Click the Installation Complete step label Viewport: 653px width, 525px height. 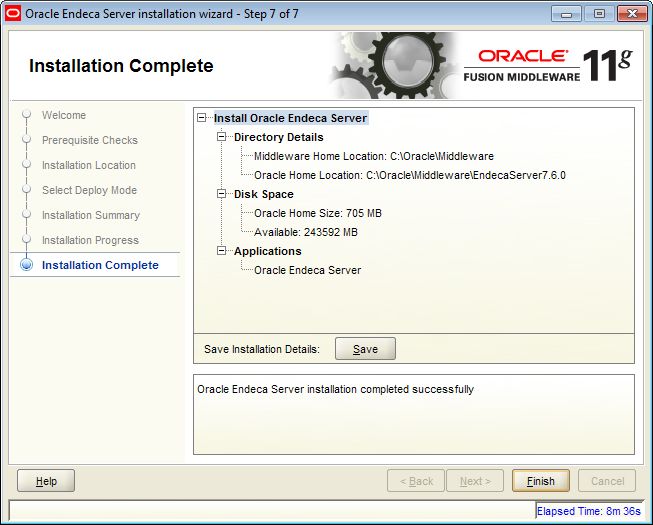(100, 265)
